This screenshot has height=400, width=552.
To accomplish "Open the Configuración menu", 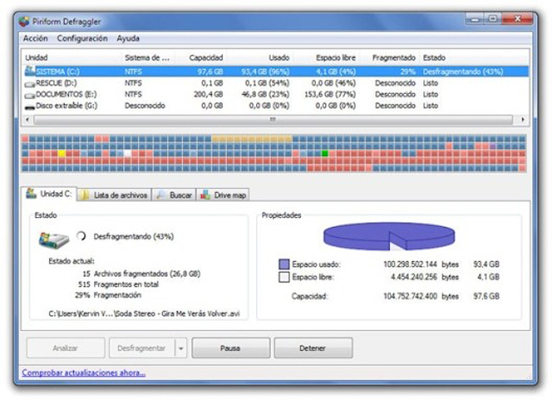I will [x=82, y=38].
